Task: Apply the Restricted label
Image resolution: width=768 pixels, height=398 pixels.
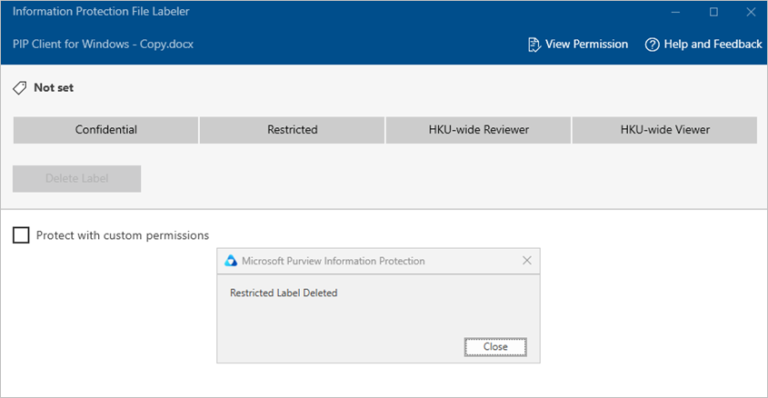Action: pos(292,130)
